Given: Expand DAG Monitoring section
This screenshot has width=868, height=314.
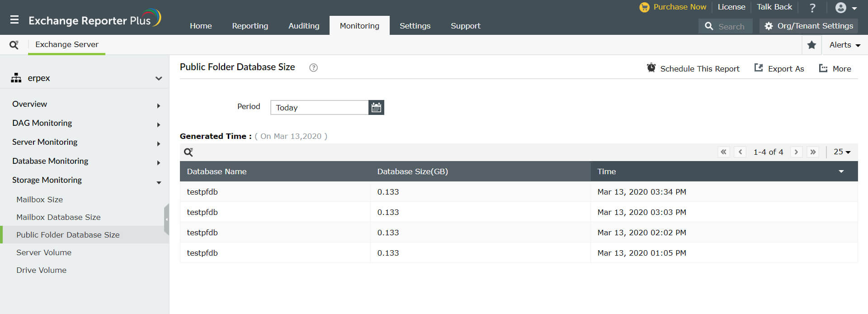Looking at the screenshot, I should pyautogui.click(x=159, y=125).
